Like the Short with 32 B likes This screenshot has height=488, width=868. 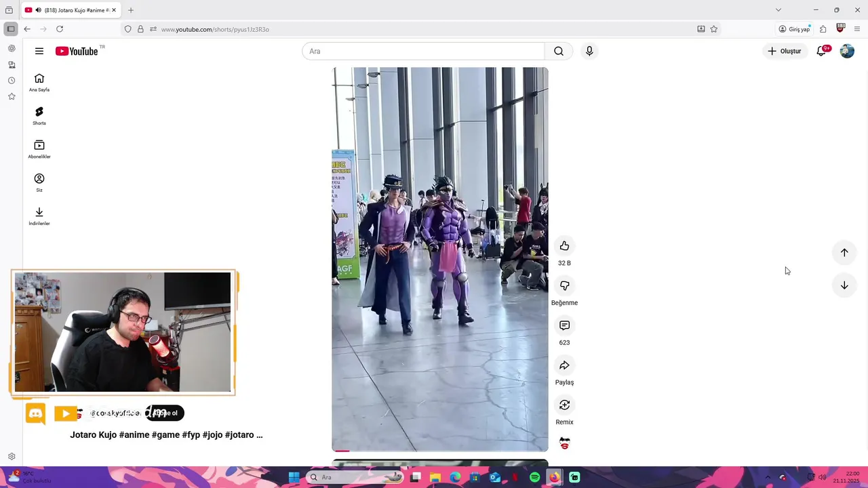click(564, 246)
